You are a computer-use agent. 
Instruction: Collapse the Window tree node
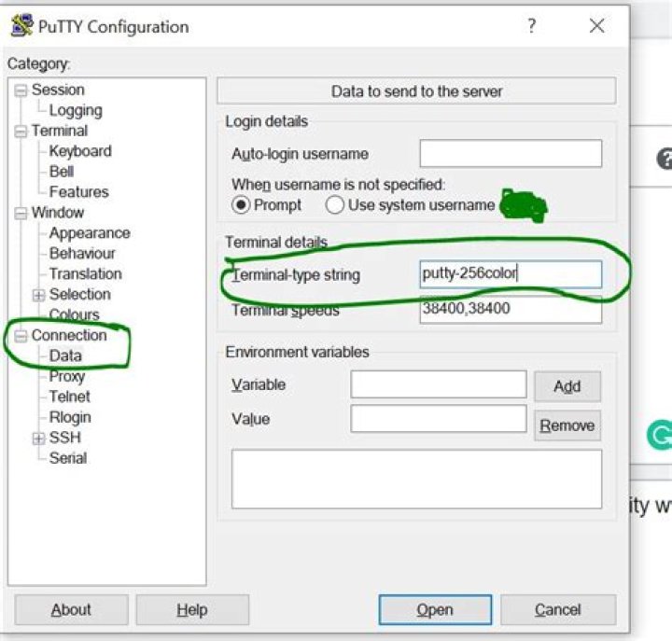pyautogui.click(x=21, y=213)
